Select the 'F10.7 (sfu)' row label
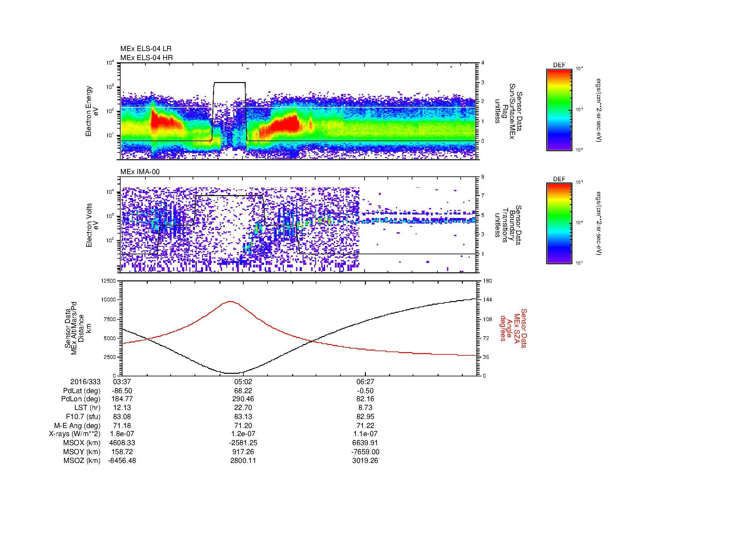The width and height of the screenshot is (756, 534). point(83,416)
